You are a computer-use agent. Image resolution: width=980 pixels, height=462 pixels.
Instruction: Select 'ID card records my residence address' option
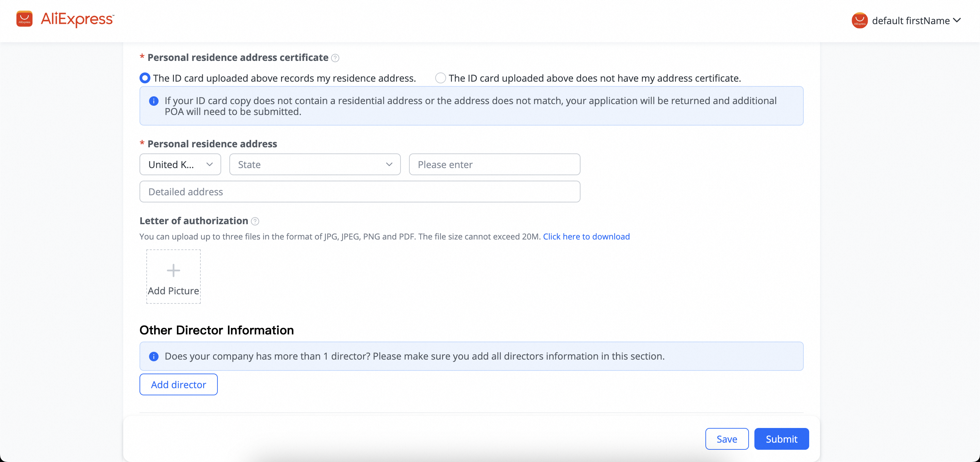point(145,78)
